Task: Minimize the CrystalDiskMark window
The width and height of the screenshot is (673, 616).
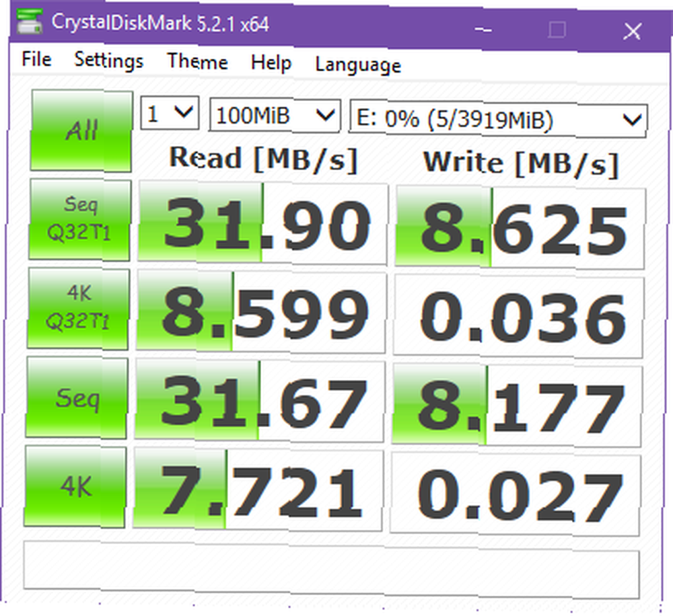Action: click(x=484, y=29)
